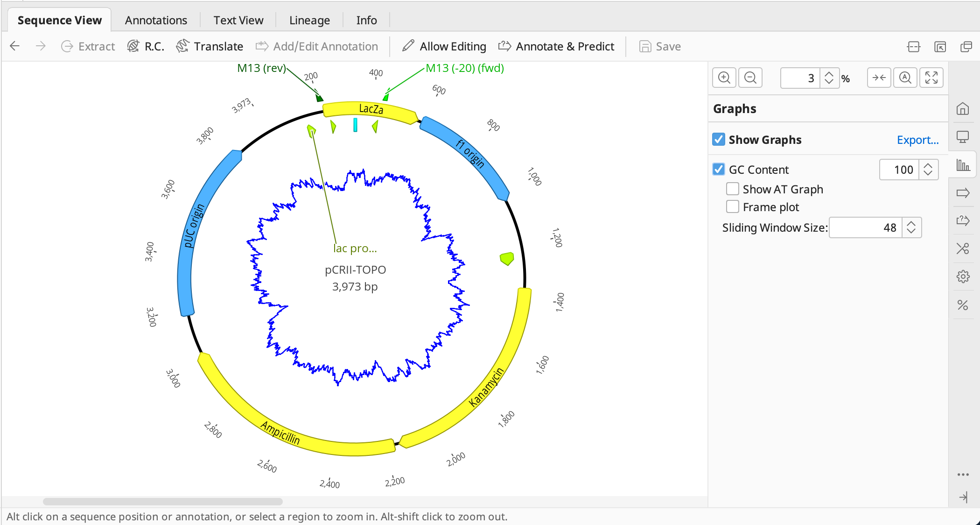Click the zoom out magnifier icon
980x525 pixels.
pos(750,78)
